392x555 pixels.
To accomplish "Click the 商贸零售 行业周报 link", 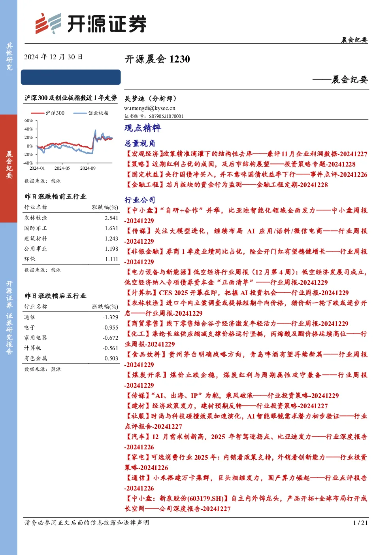I will (x=237, y=324).
